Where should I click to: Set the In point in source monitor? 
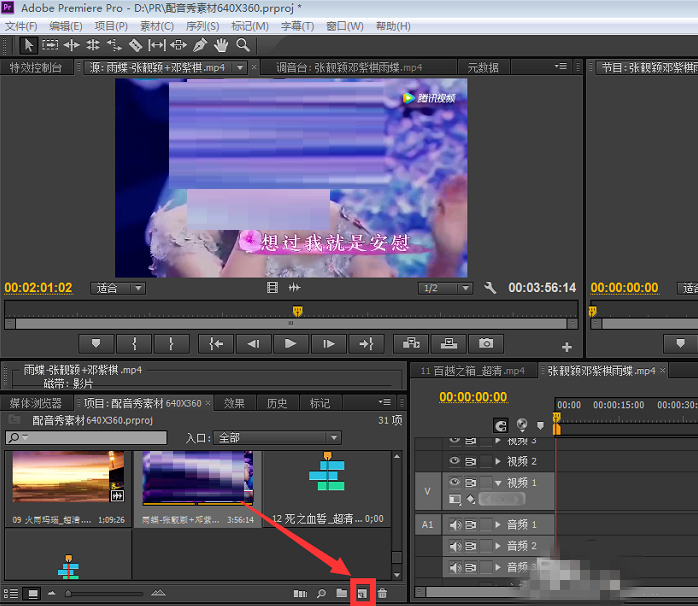click(x=134, y=344)
